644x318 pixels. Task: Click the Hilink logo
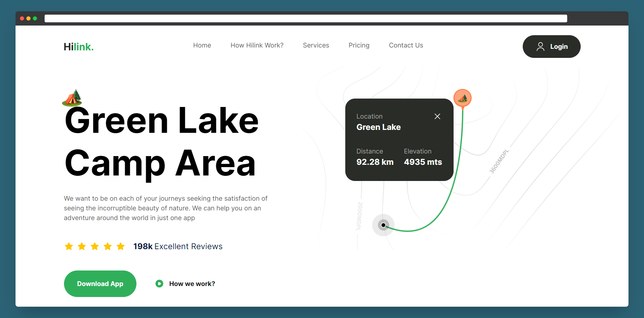79,47
